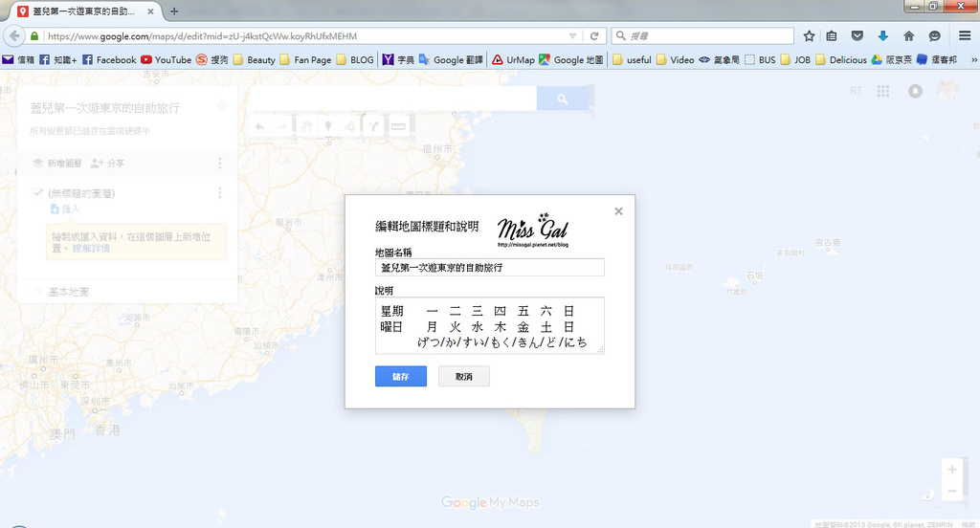
Task: Open the URL history dropdown arrow
Action: click(x=572, y=36)
